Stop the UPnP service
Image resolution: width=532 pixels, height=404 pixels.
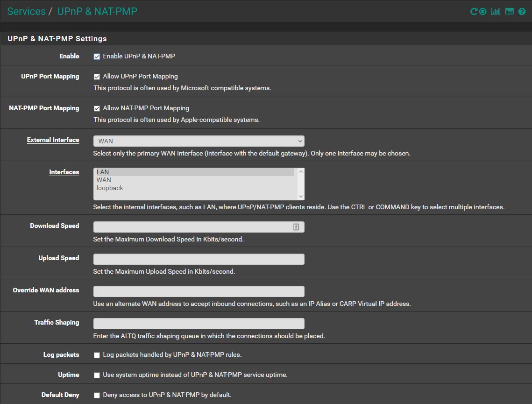[483, 12]
